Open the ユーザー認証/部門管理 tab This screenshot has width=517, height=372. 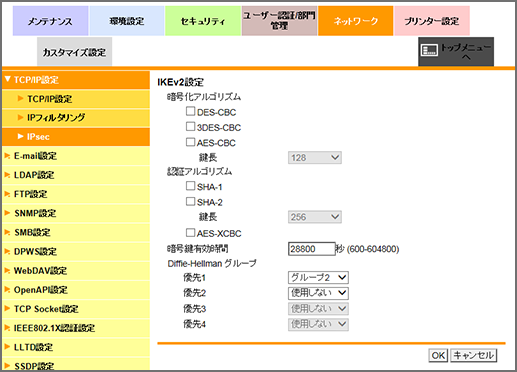pos(279,21)
